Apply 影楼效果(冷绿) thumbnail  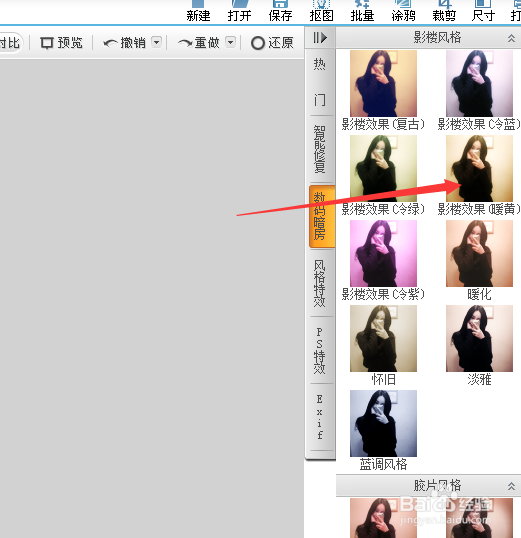[x=383, y=168]
